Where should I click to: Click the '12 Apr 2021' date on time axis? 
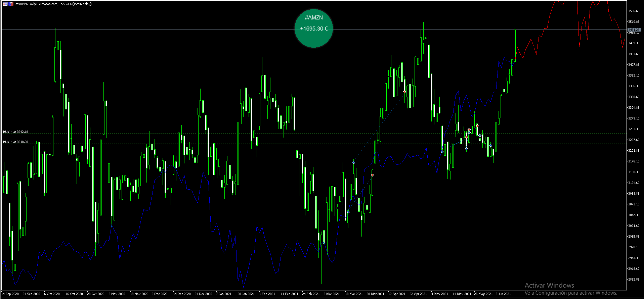click(x=397, y=294)
